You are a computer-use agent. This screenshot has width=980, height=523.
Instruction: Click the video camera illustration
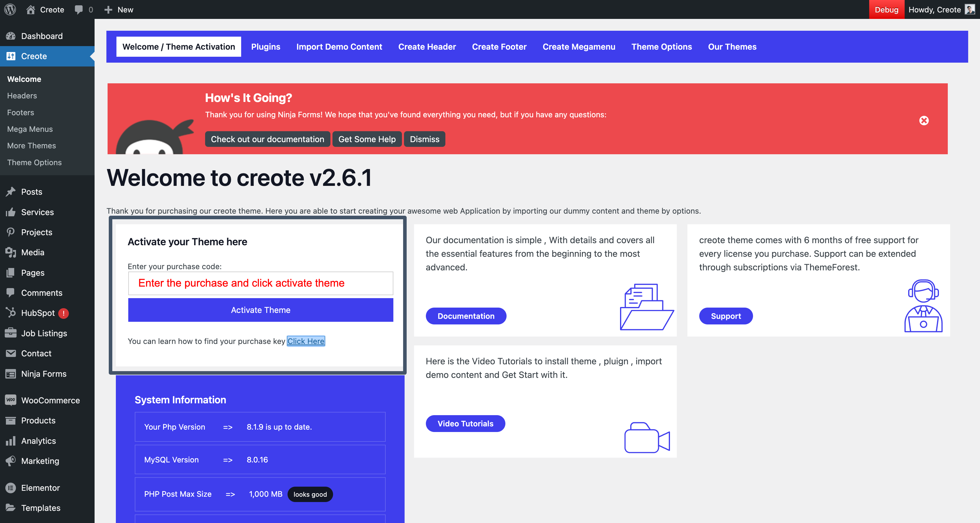[647, 437]
